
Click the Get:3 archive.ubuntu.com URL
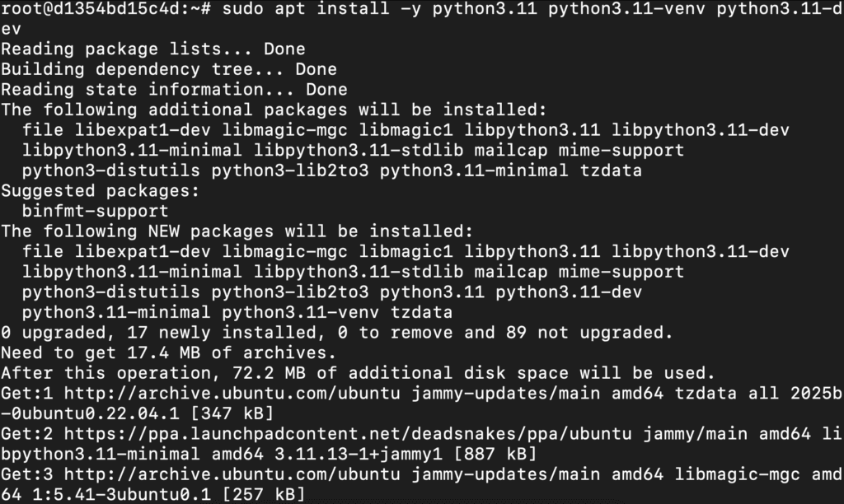[x=232, y=474]
